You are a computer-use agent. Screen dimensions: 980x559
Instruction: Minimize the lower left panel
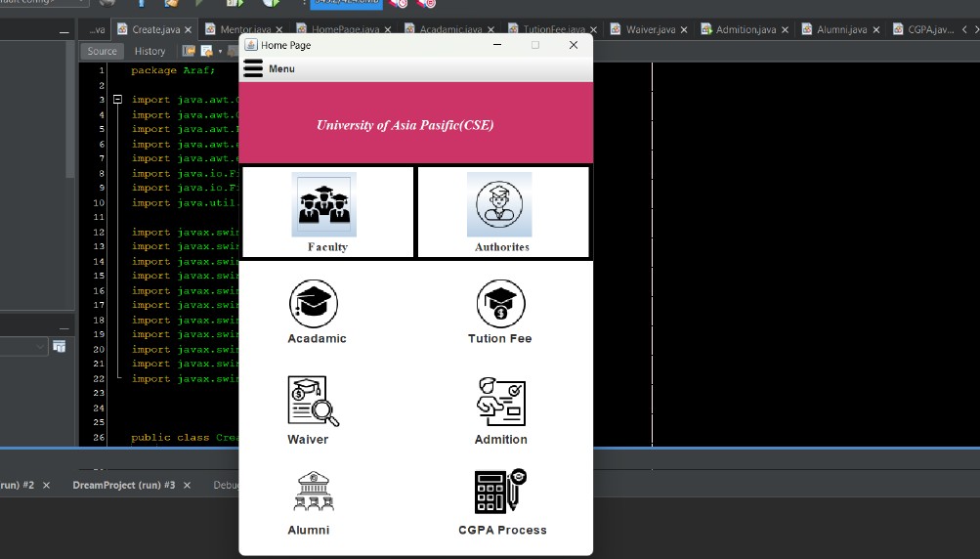point(64,327)
